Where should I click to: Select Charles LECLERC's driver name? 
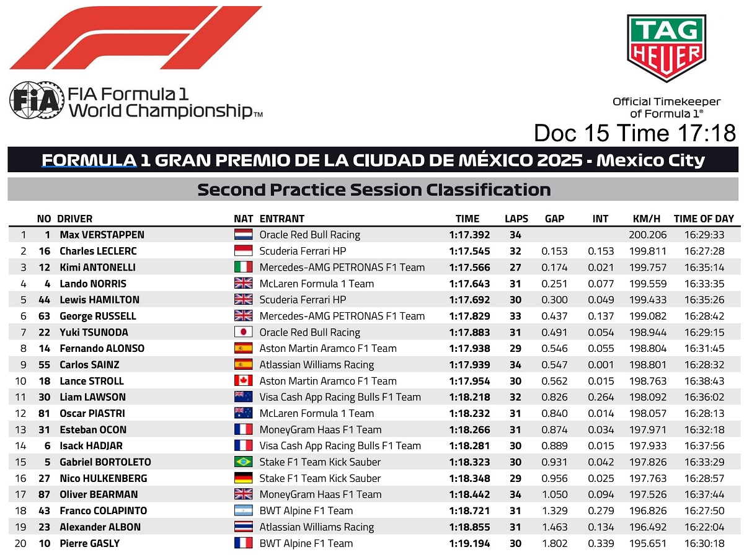coord(98,252)
